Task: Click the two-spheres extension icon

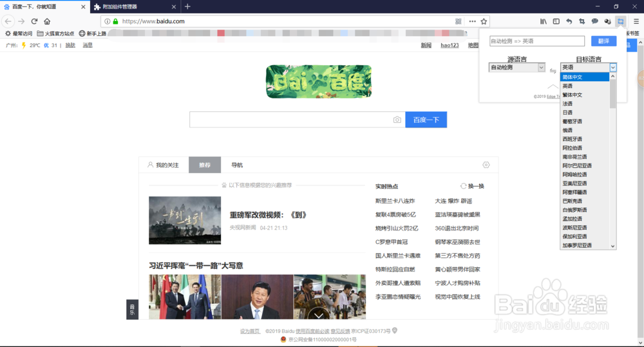Action: tap(607, 21)
